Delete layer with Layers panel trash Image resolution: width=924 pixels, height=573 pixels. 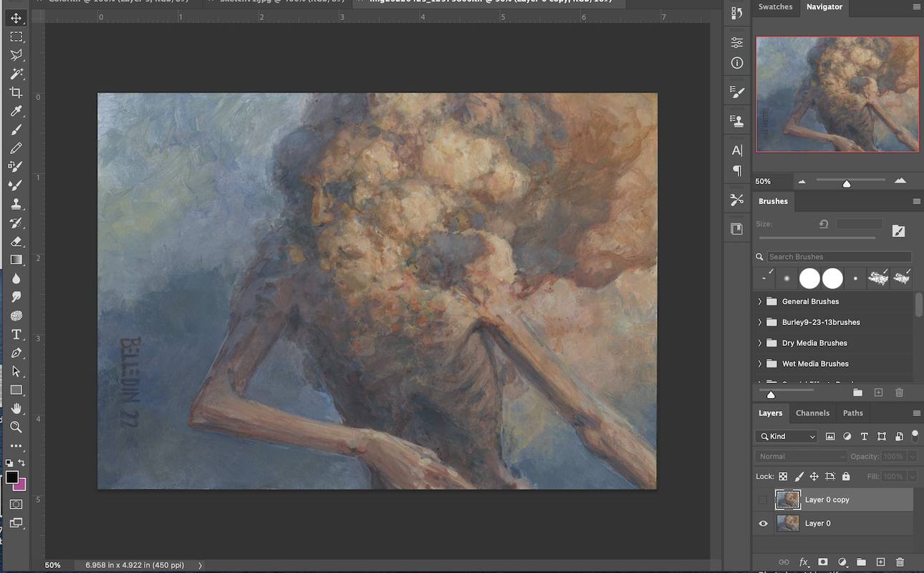pyautogui.click(x=900, y=562)
